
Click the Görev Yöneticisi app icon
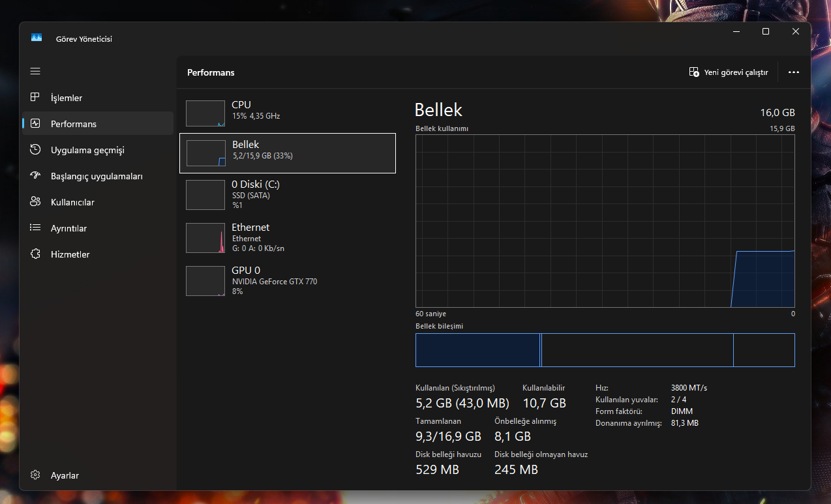36,38
